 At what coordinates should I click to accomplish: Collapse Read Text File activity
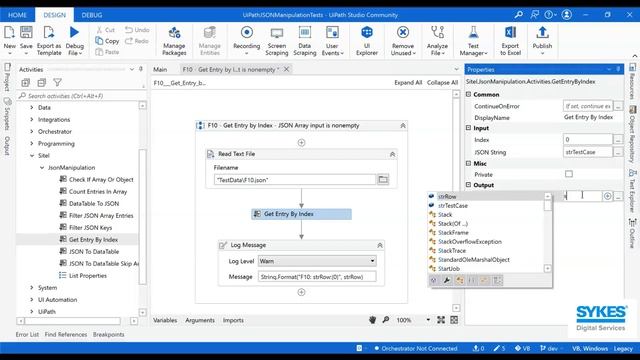point(392,154)
